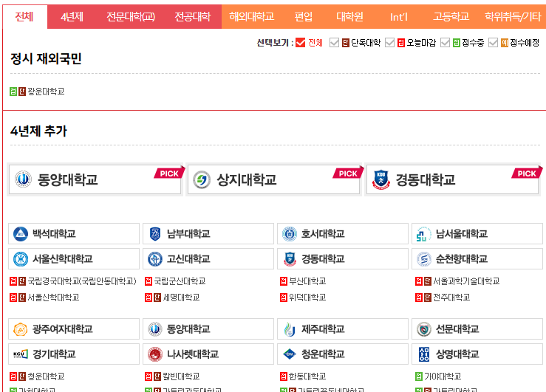The width and height of the screenshot is (546, 392).
Task: Open the 국립군산대학교 link
Action: coord(180,281)
